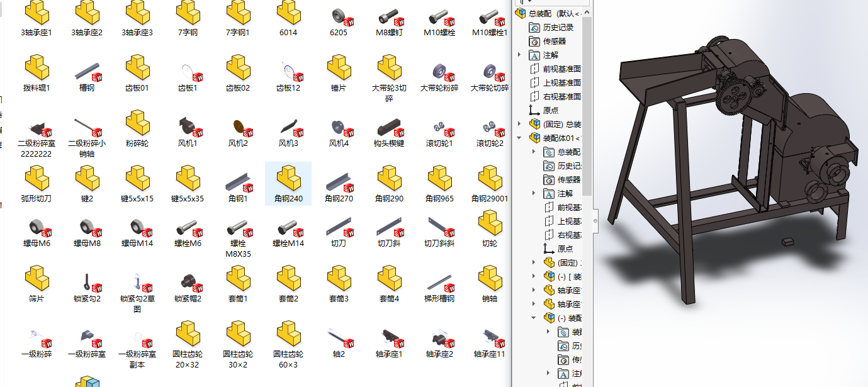
Task: Collapse the (-) 装配 subassembly node
Action: click(534, 318)
